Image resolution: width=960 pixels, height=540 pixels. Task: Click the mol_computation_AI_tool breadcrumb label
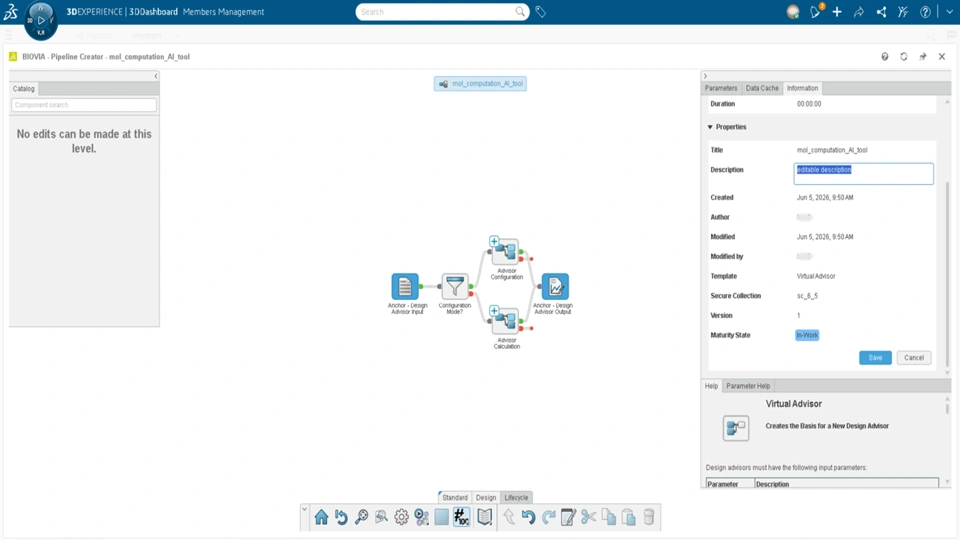tap(481, 84)
